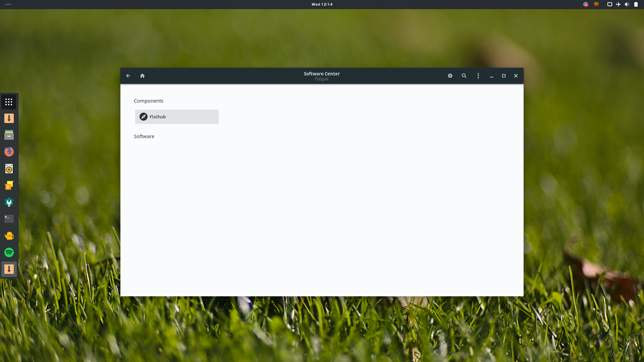Viewport: 644px width, 362px height.
Task: Select the active Software Center dock icon
Action: pyautogui.click(x=9, y=269)
